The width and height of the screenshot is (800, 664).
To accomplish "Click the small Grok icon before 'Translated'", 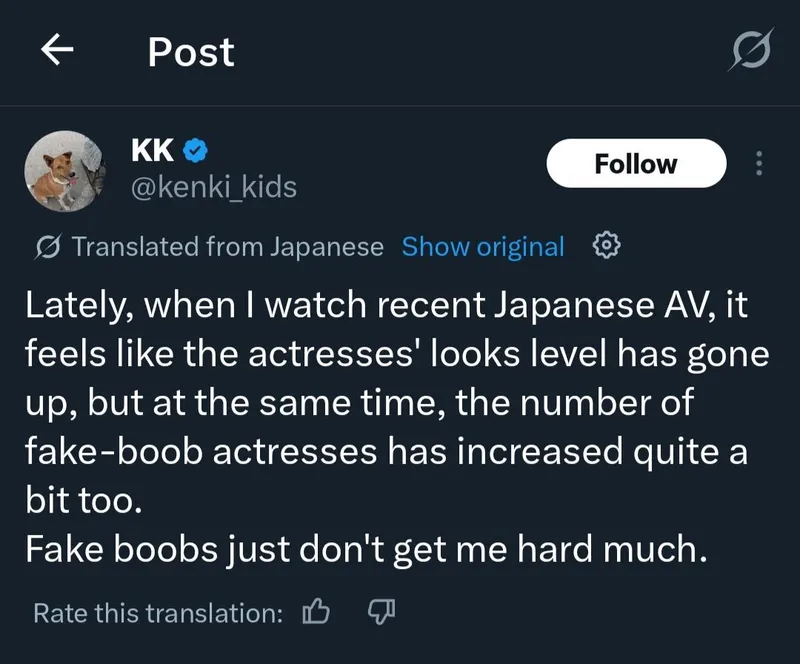I will pos(46,246).
